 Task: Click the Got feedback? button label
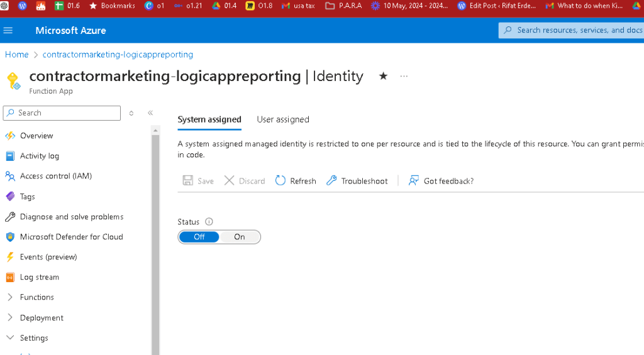pyautogui.click(x=448, y=181)
